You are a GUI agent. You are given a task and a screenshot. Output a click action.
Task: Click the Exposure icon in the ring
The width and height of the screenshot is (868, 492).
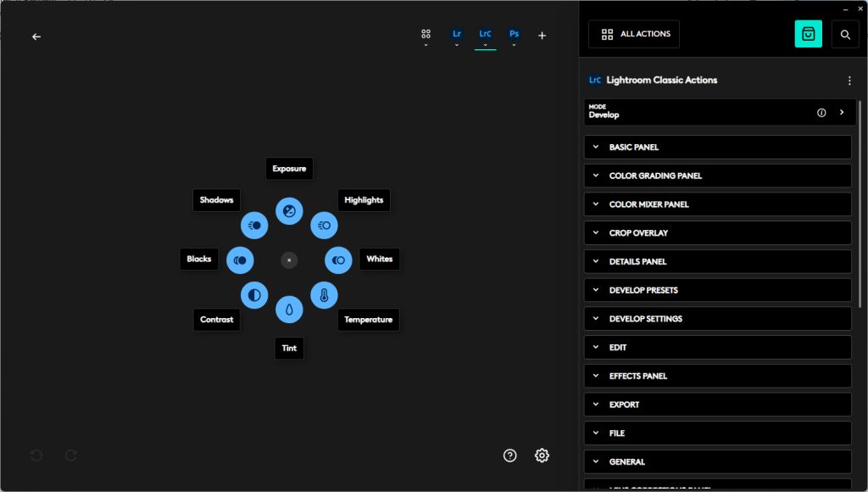(x=289, y=211)
